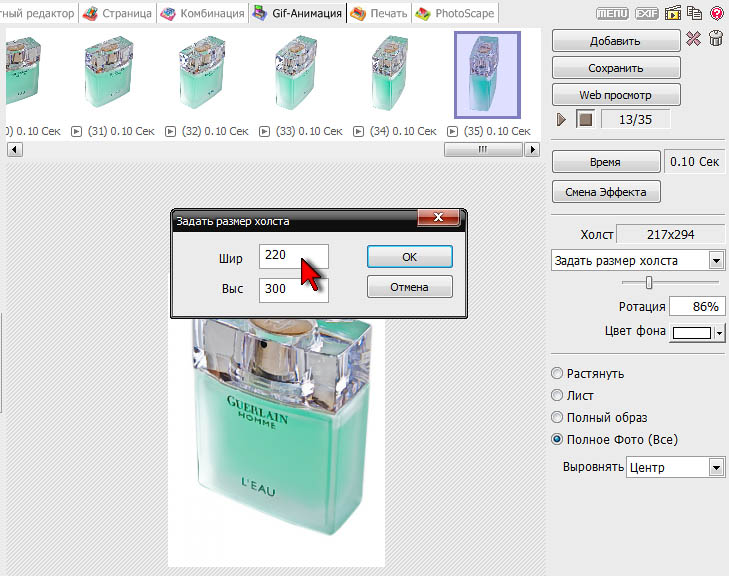The width and height of the screenshot is (729, 576).
Task: Stop the animation preview
Action: click(x=585, y=119)
